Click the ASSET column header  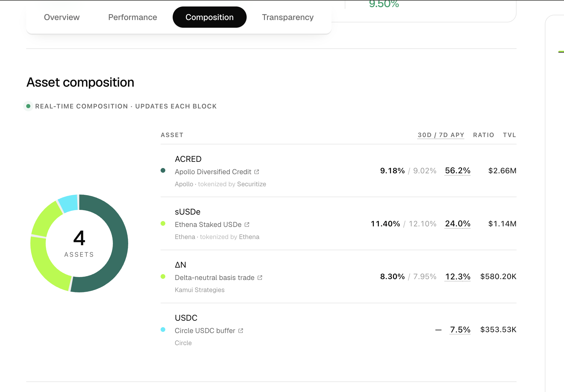[x=172, y=135]
